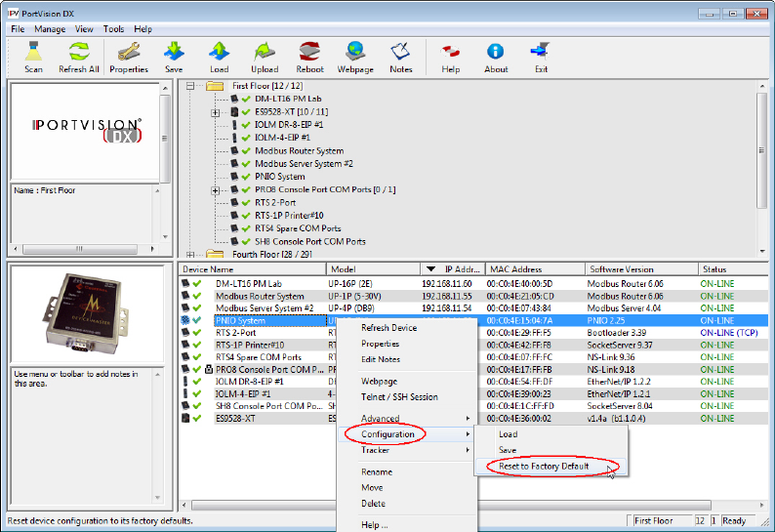The width and height of the screenshot is (775, 532).
Task: Open the View menu
Action: 84,29
